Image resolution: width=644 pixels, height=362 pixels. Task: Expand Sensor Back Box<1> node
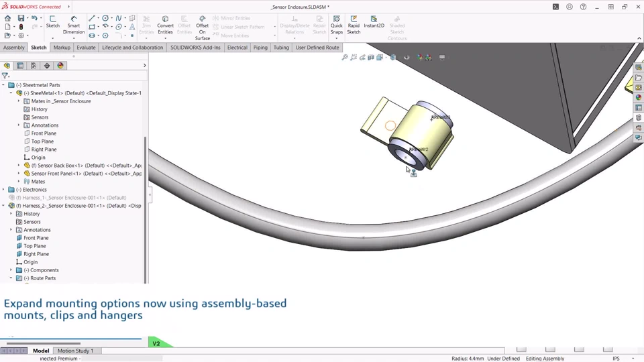point(19,166)
